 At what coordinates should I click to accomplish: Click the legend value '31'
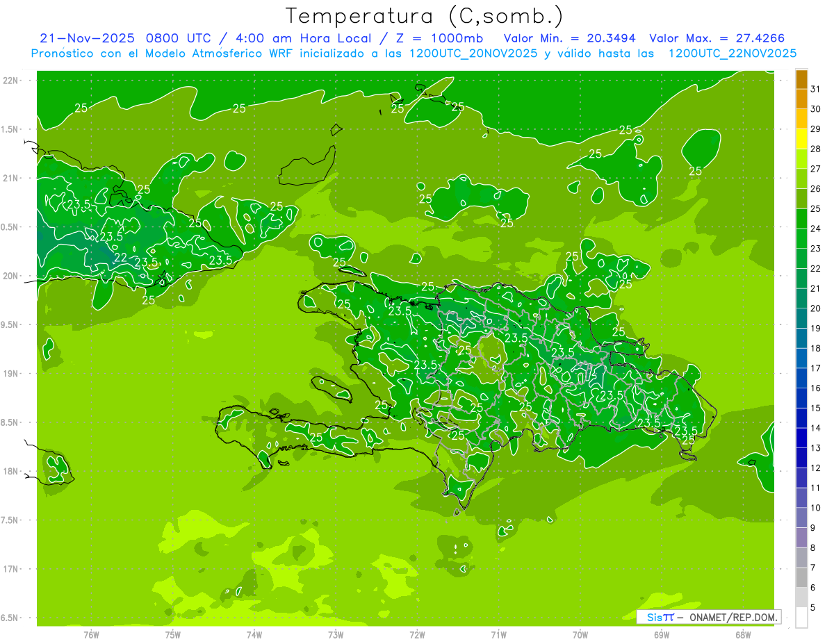(x=816, y=89)
